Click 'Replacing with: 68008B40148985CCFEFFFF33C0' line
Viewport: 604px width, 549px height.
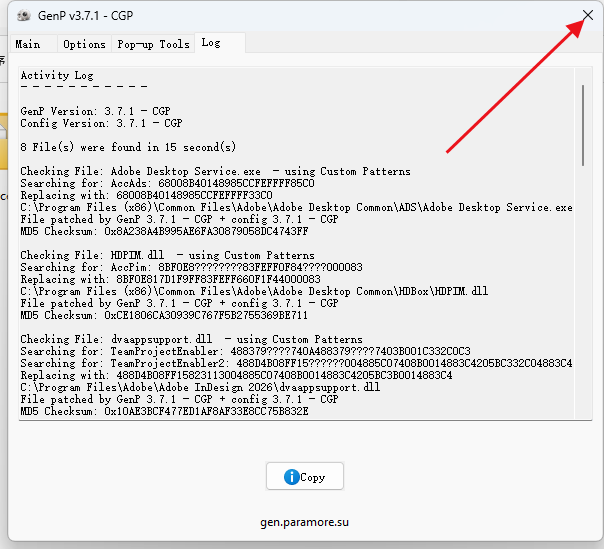pyautogui.click(x=146, y=195)
